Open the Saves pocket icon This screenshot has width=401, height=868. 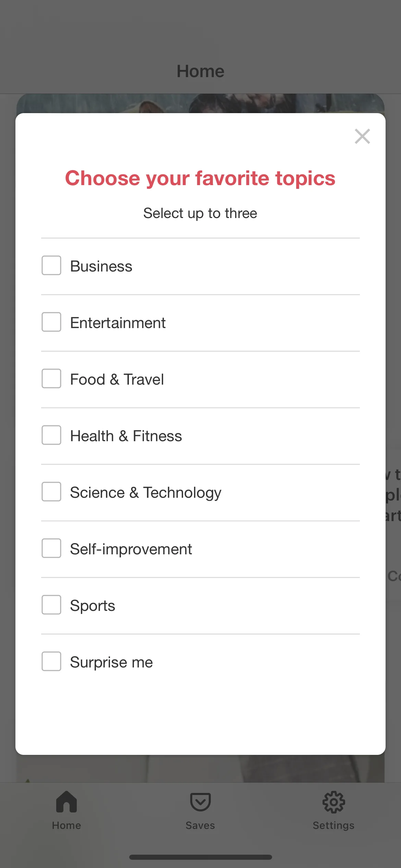coord(200,801)
